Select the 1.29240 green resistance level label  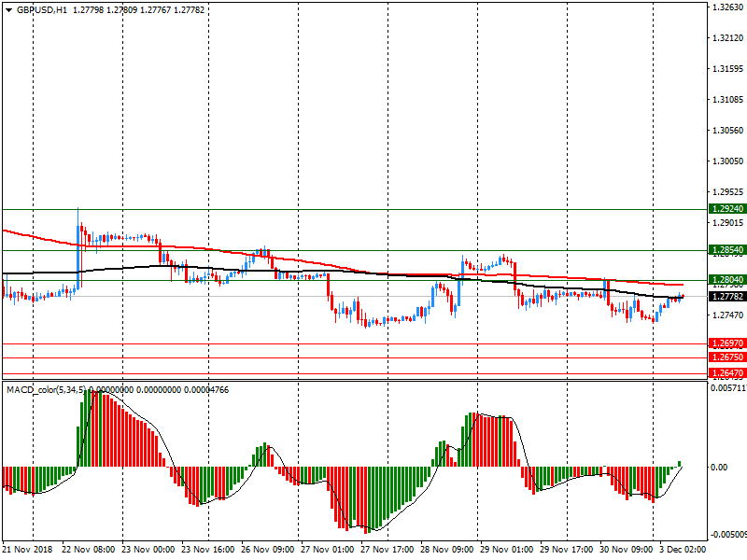[x=726, y=209]
